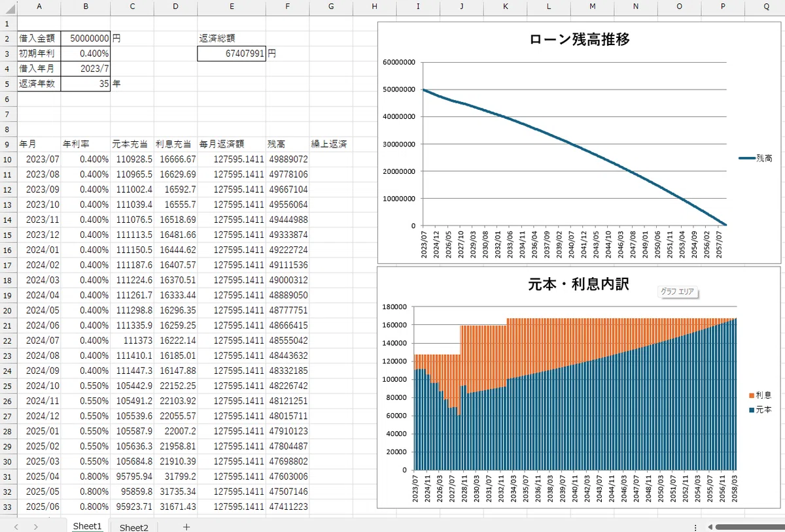Select the balance cell 47411223
This screenshot has width=785, height=532.
287,507
